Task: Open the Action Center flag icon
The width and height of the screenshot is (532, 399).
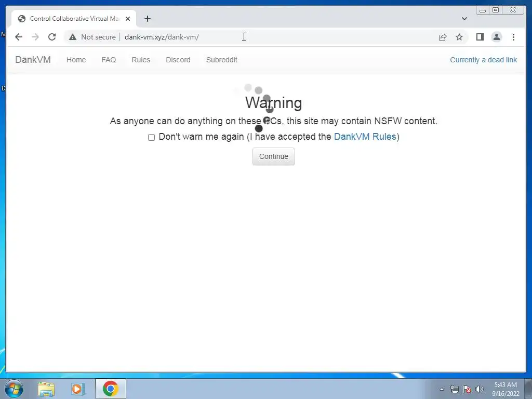Action: [x=467, y=389]
